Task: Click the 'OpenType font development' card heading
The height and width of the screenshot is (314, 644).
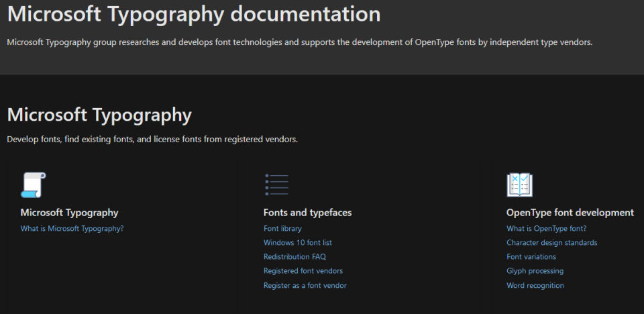Action: 570,213
